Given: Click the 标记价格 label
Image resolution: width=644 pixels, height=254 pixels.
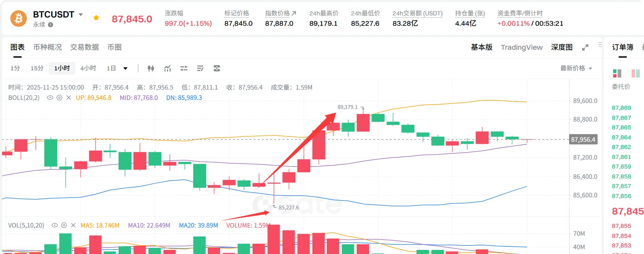Looking at the screenshot, I should click(x=236, y=13).
